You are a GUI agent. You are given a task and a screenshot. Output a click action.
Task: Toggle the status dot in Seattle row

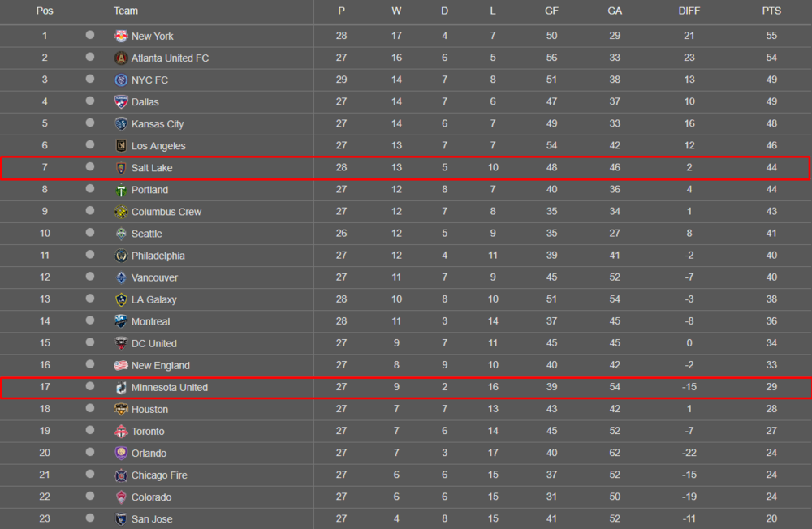(x=90, y=232)
